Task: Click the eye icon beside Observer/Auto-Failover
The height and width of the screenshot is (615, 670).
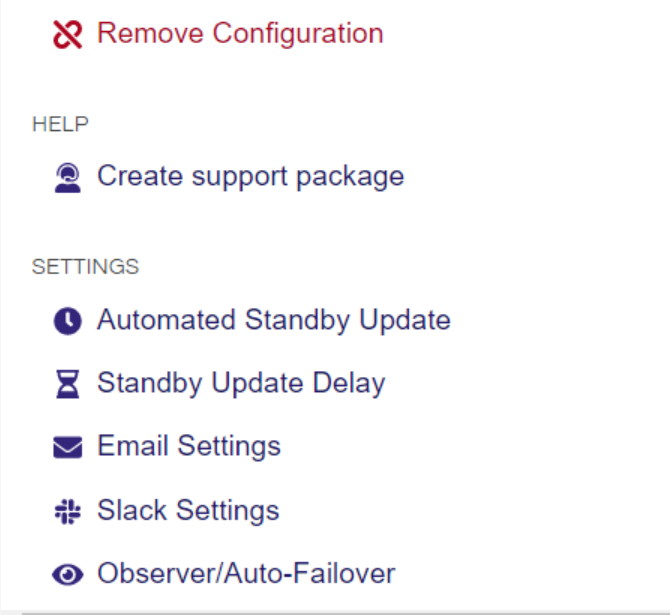Action: pos(67,575)
